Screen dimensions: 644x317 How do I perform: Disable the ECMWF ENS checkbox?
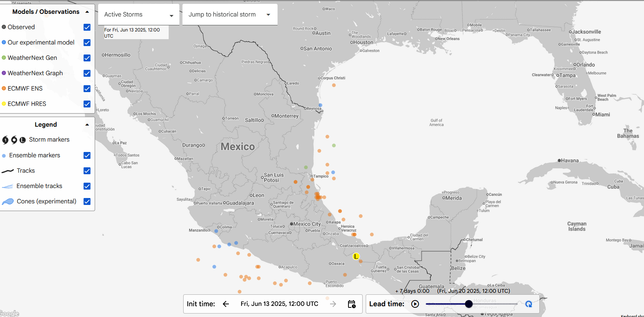[87, 89]
